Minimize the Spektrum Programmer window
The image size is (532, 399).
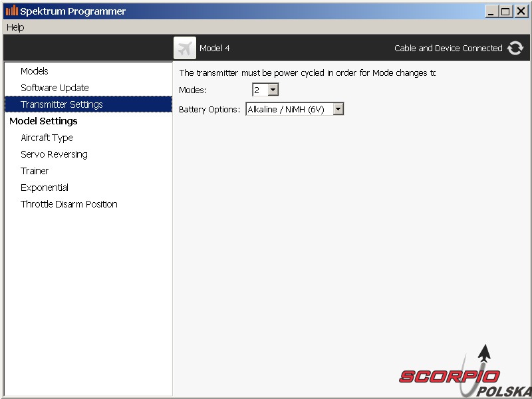491,11
